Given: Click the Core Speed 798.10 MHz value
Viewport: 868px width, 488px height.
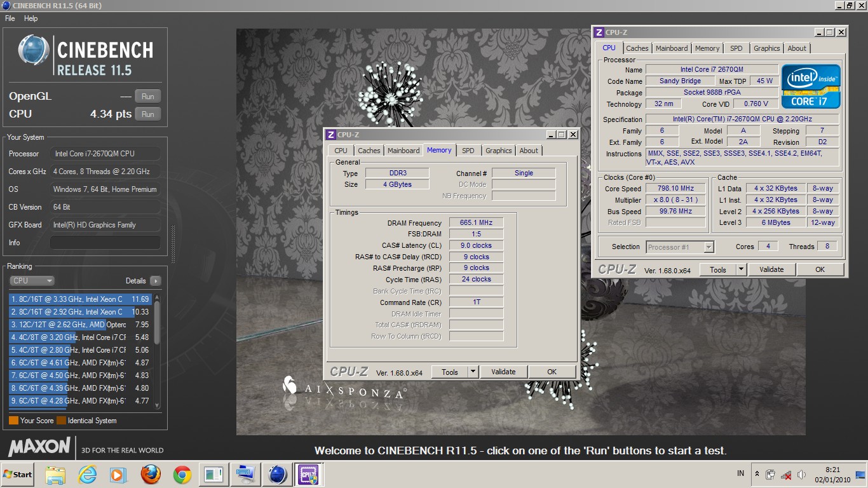Looking at the screenshot, I should (675, 189).
